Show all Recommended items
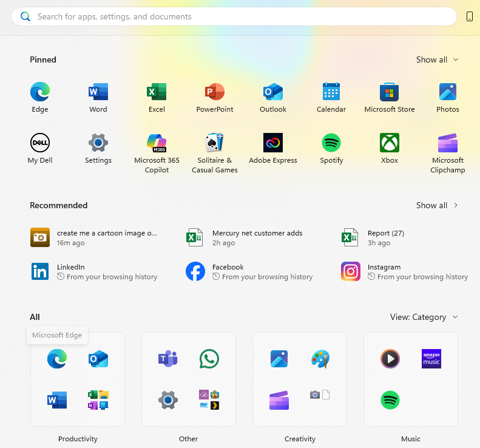Image resolution: width=480 pixels, height=448 pixels. click(437, 205)
